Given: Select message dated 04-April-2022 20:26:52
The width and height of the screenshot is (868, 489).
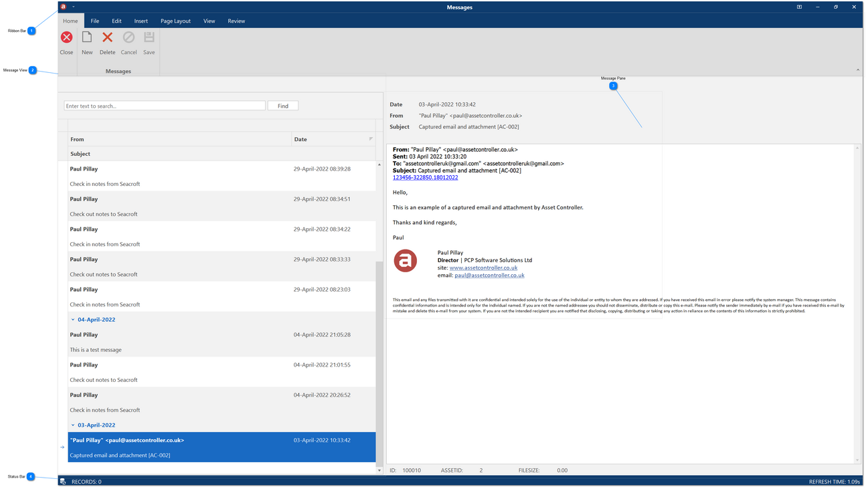Looking at the screenshot, I should [222, 402].
